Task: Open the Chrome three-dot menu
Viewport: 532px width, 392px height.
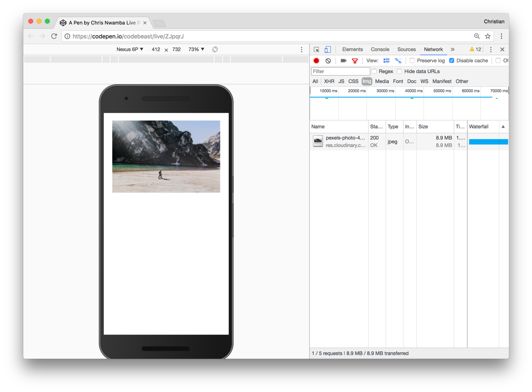Action: click(501, 36)
